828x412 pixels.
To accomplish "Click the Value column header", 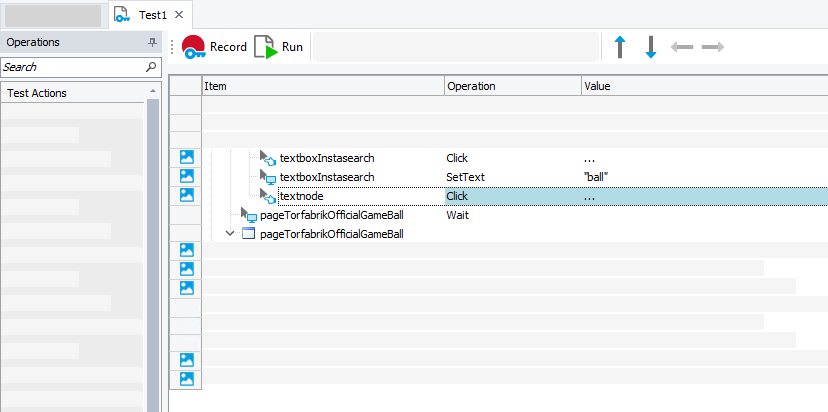I will 700,86.
